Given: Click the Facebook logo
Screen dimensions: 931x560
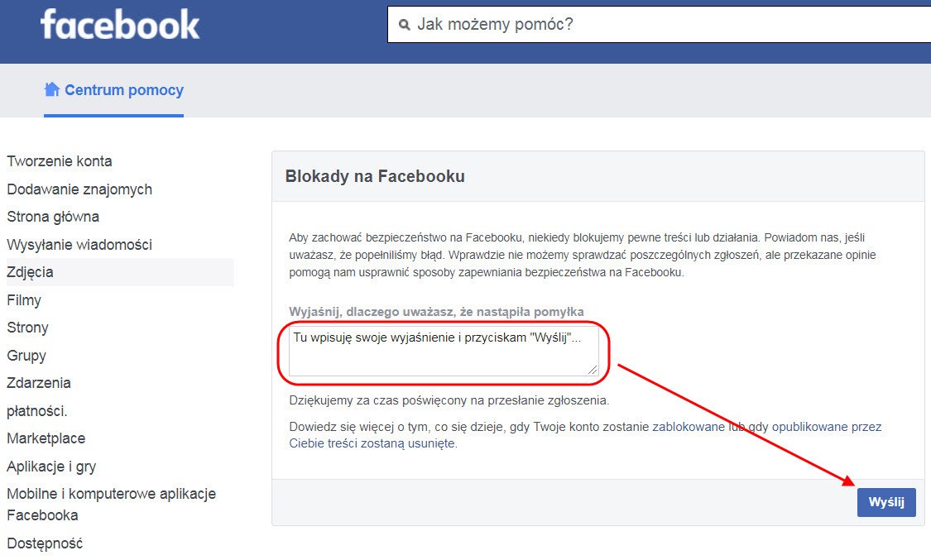Looking at the screenshot, I should 120,26.
